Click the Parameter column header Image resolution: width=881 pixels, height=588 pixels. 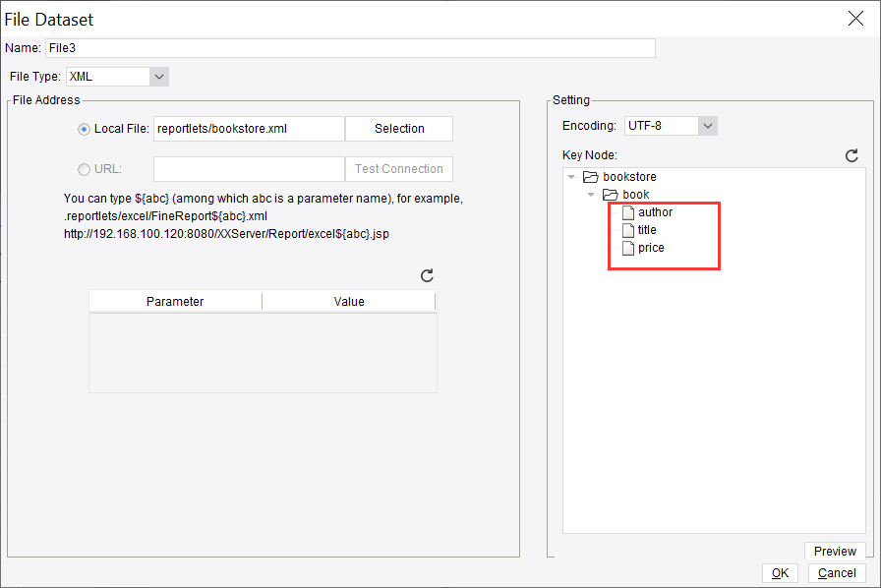point(175,301)
